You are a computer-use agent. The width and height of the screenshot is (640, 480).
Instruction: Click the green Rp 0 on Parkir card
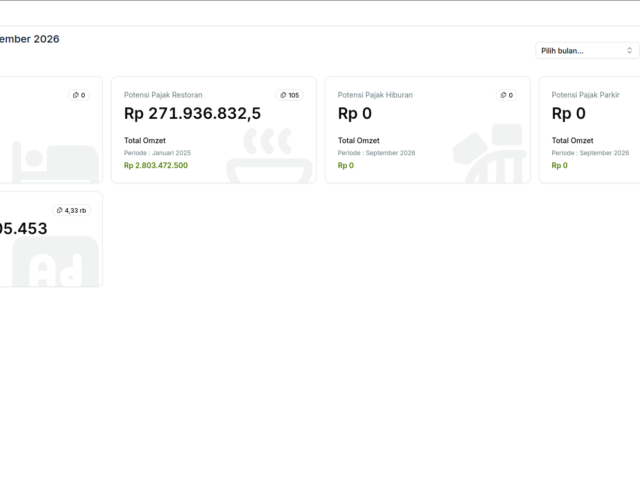(560, 165)
